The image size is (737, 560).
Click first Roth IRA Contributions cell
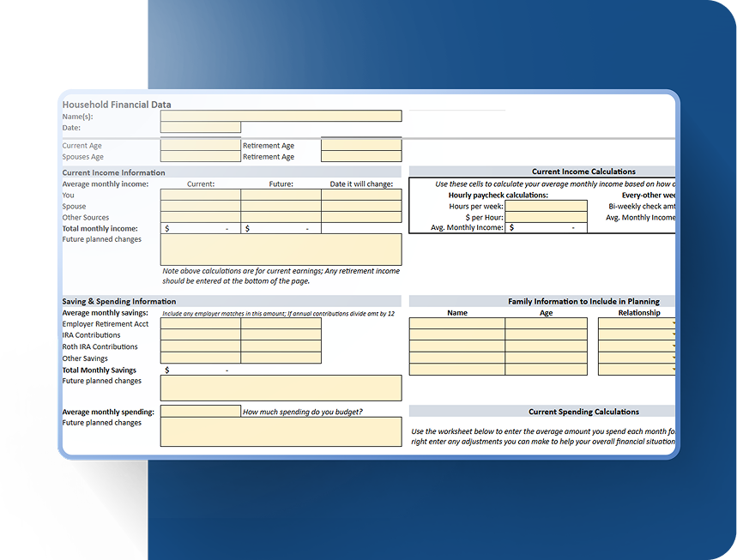tap(200, 346)
